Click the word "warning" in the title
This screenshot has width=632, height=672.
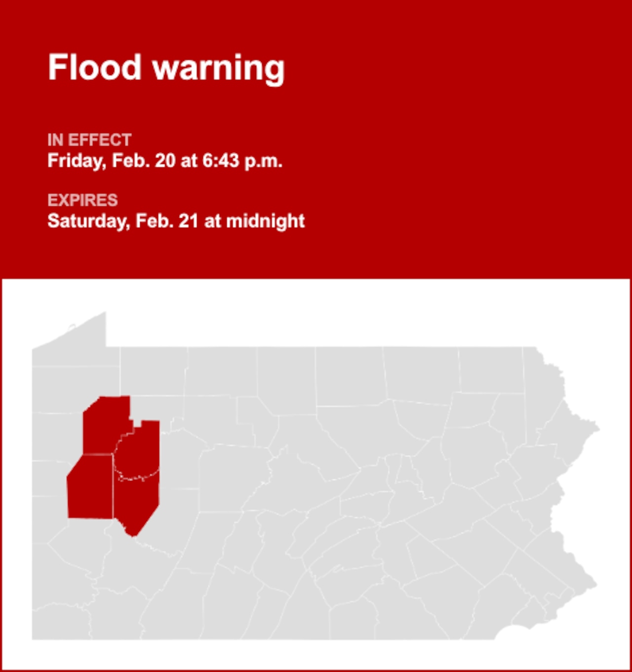coord(218,69)
